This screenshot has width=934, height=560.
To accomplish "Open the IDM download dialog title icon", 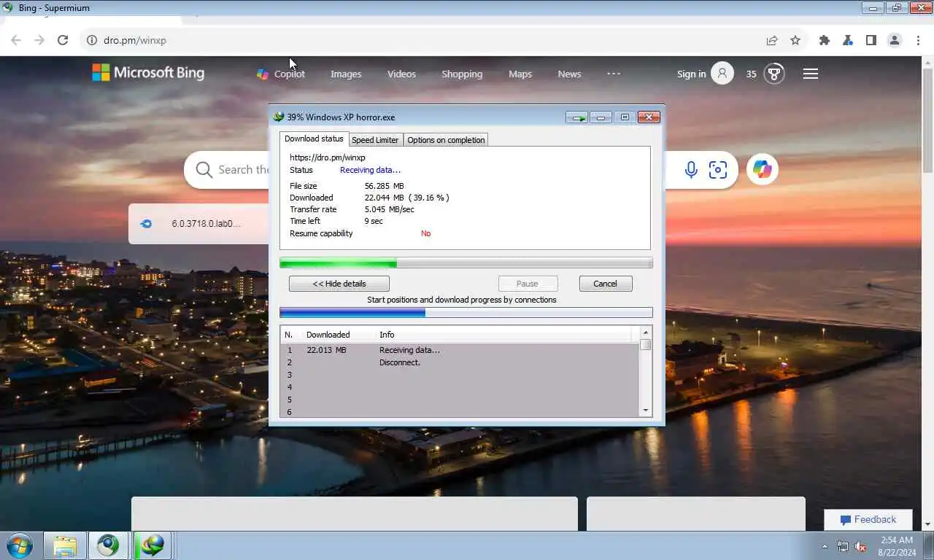I will [x=279, y=117].
